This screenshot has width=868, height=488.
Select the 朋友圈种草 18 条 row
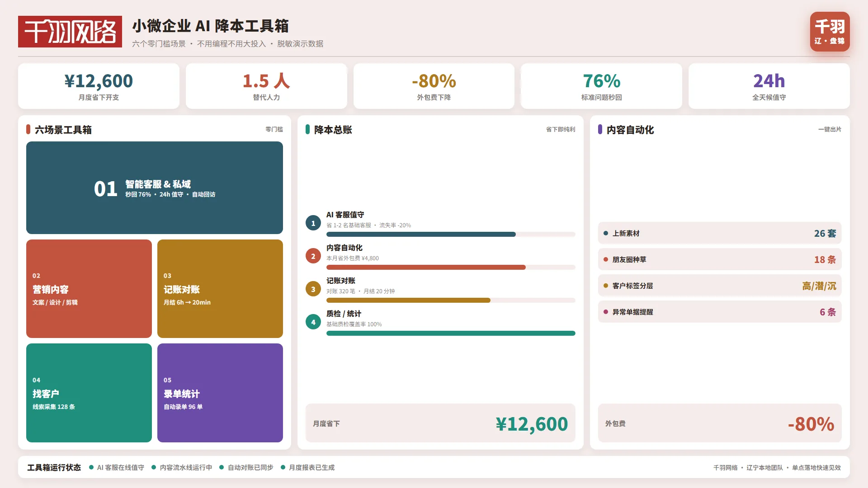coord(720,259)
